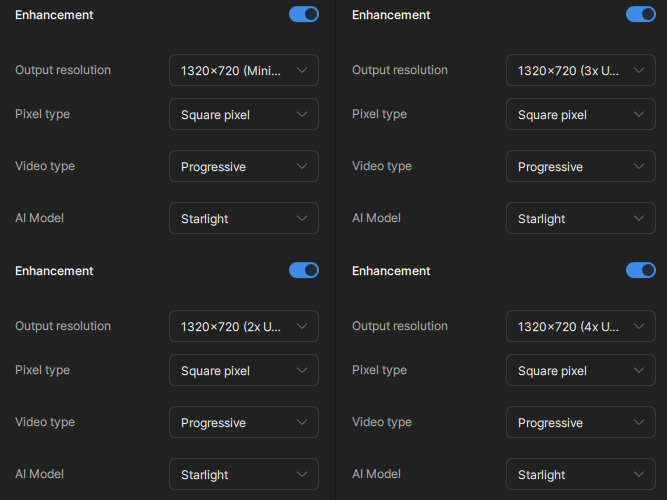Open Pixel type dropdown in the top-left panel
The width and height of the screenshot is (667, 500).
point(244,114)
